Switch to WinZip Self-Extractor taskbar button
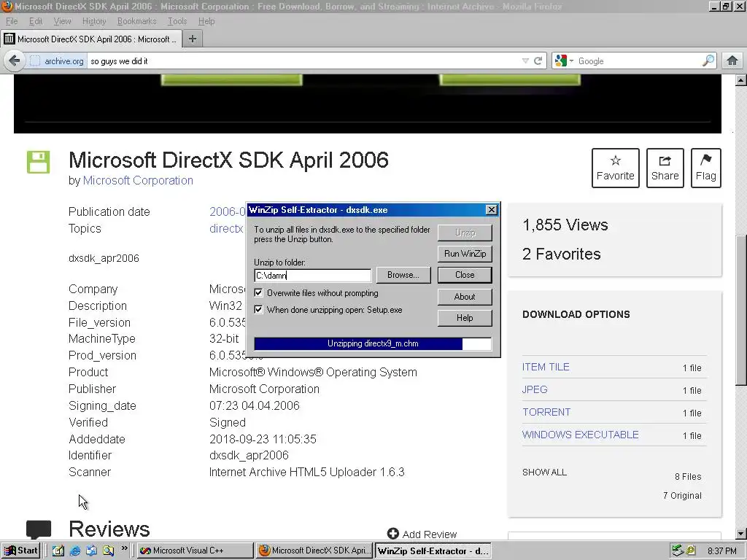 pos(433,551)
